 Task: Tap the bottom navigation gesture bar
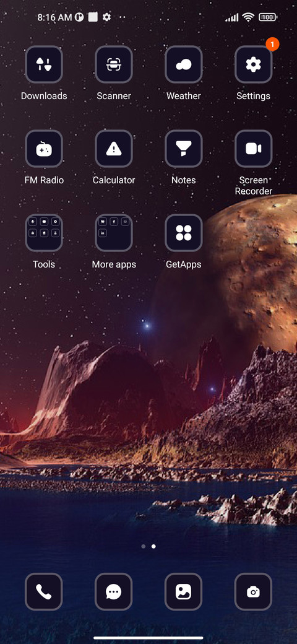tap(148, 638)
